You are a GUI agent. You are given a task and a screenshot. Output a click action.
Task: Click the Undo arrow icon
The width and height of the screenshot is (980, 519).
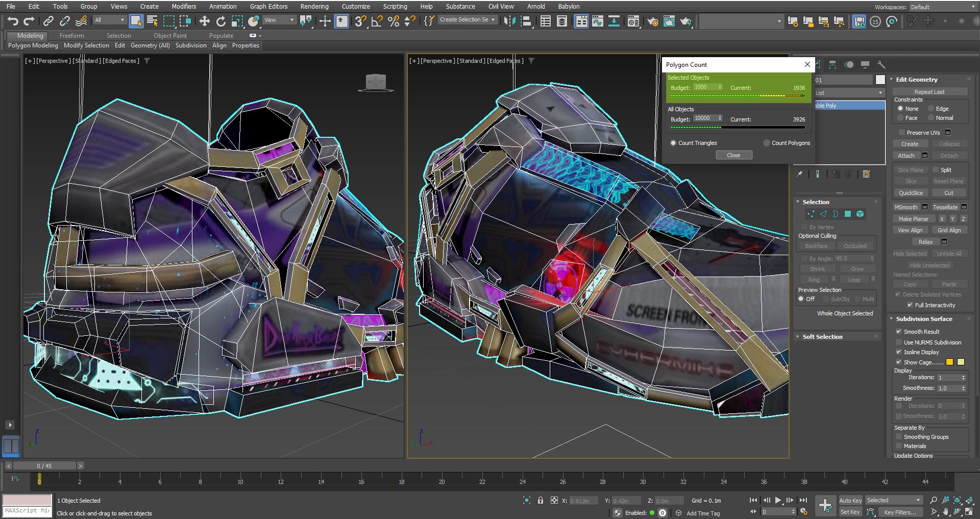13,21
